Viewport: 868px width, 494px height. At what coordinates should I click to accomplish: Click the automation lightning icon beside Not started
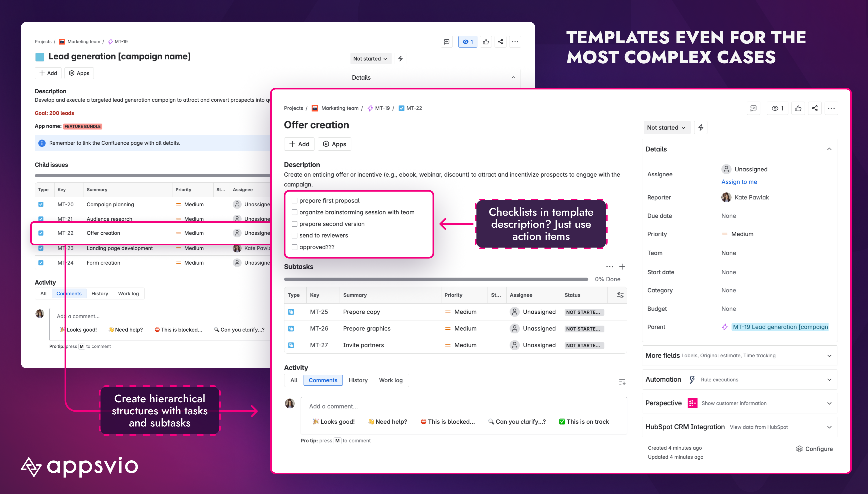tap(701, 128)
